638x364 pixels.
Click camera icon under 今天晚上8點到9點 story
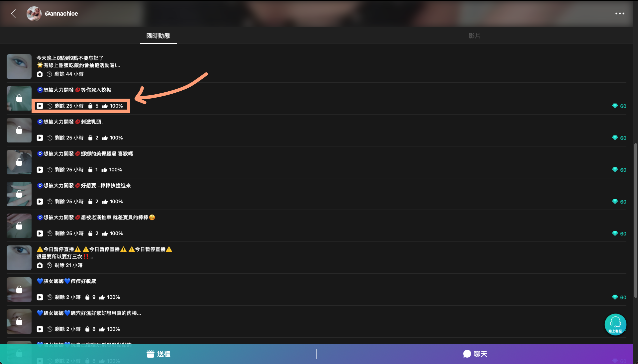click(40, 74)
